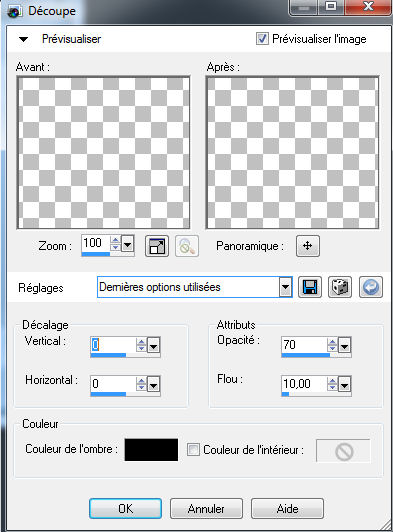Image resolution: width=393 pixels, height=532 pixels.
Task: Click the maximize window button
Action: point(331,7)
